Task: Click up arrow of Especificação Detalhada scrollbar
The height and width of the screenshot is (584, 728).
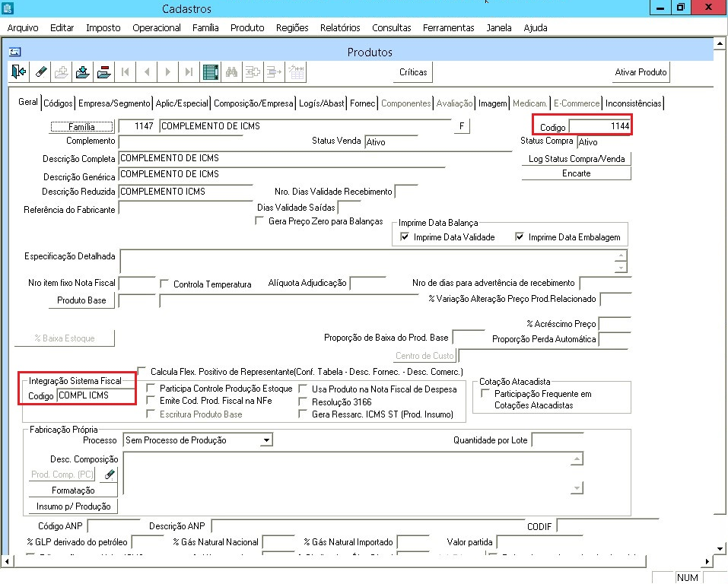Action: coord(621,255)
